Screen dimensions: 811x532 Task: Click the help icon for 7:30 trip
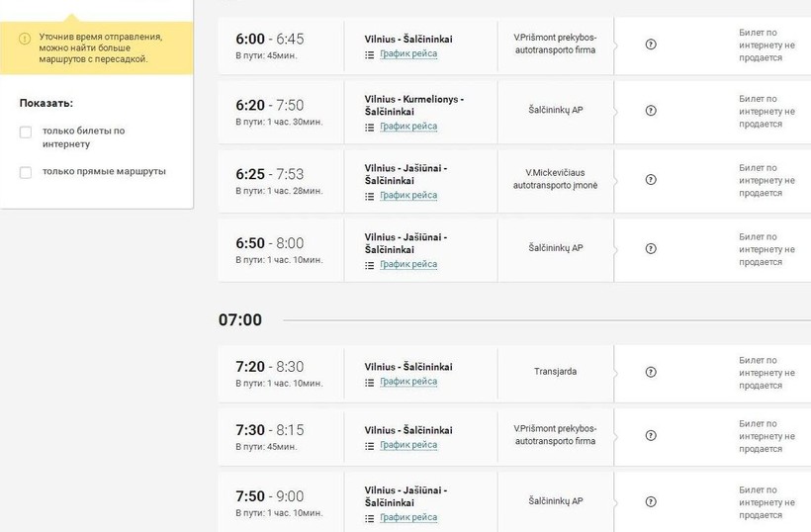651,436
